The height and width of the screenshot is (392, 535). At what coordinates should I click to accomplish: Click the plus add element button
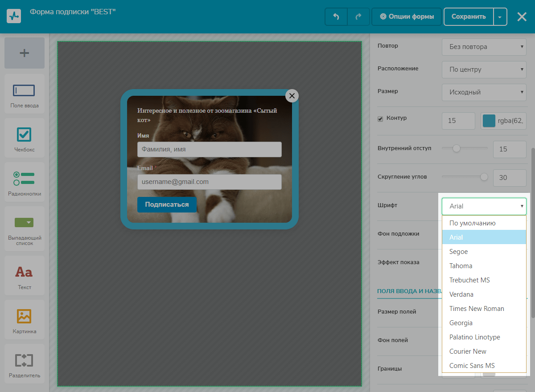click(25, 53)
